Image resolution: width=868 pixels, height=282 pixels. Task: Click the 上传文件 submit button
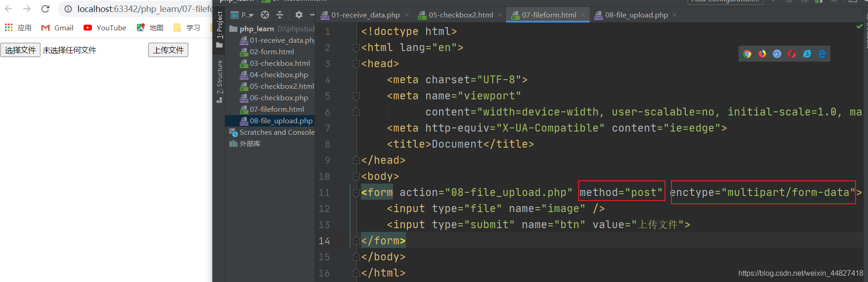(168, 50)
